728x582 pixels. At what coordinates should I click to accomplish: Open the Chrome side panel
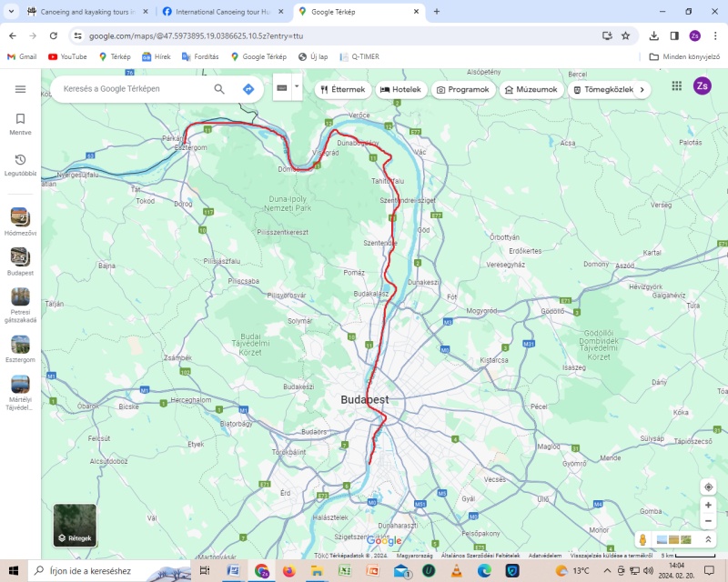pos(674,35)
